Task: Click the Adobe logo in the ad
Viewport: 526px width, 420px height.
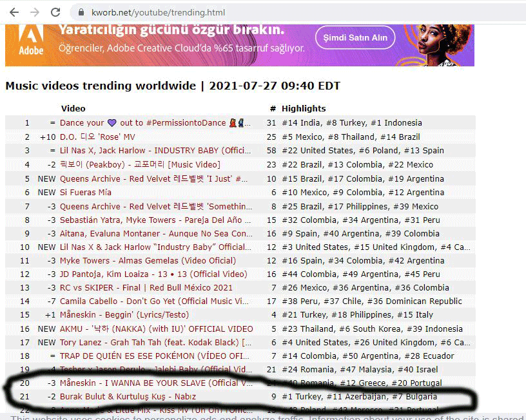Action: pyautogui.click(x=31, y=43)
